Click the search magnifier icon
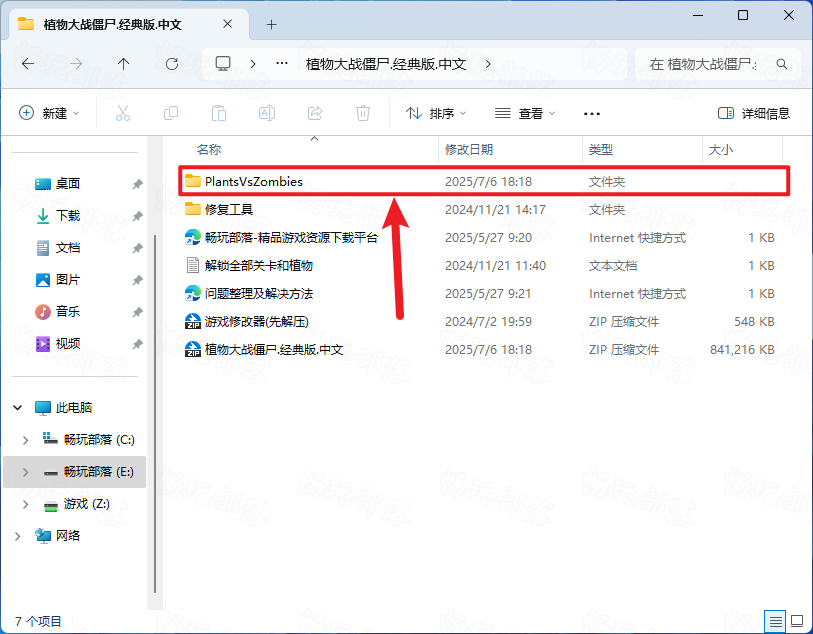The height and width of the screenshot is (634, 813). pos(782,64)
